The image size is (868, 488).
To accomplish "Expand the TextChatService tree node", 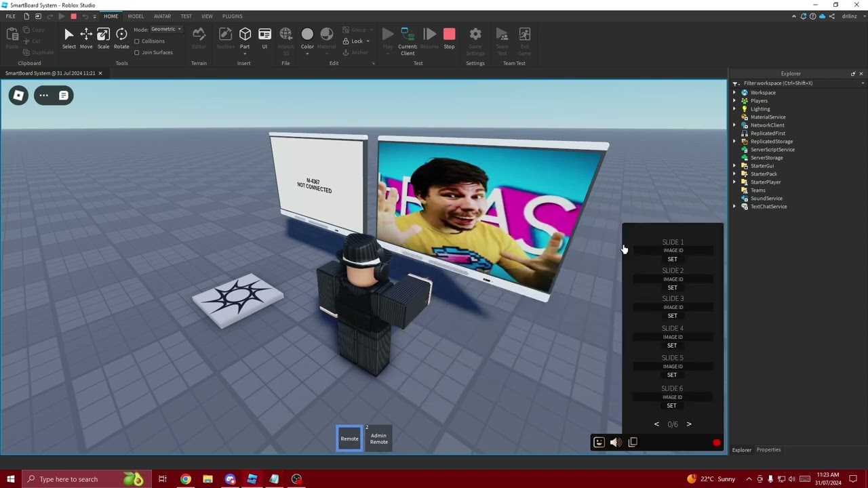I will click(734, 207).
